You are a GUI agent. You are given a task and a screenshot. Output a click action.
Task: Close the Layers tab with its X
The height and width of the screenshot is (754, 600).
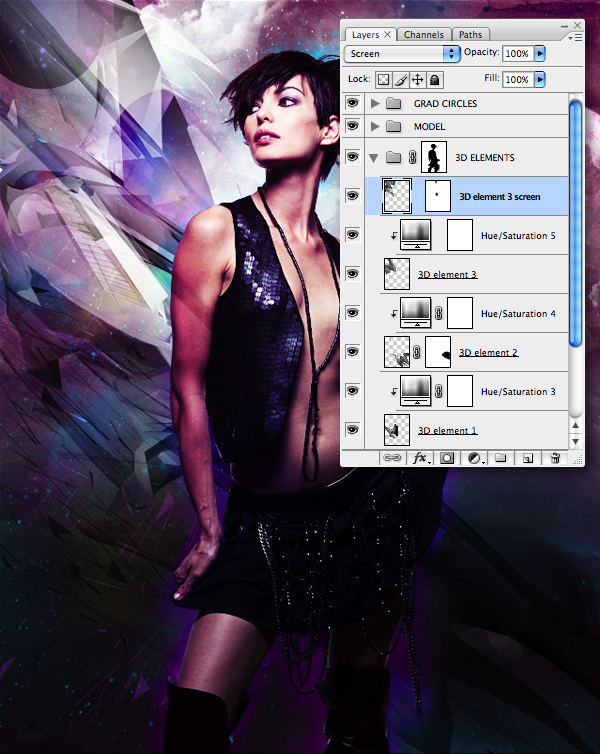click(388, 34)
